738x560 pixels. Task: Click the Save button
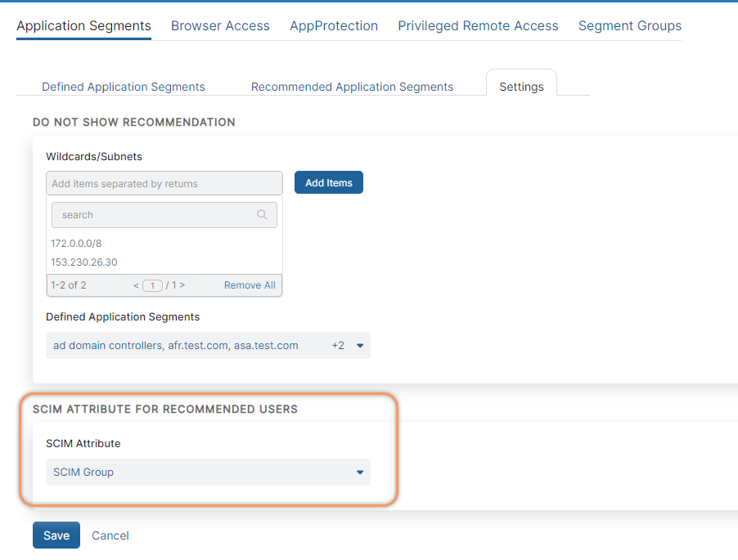pos(56,535)
